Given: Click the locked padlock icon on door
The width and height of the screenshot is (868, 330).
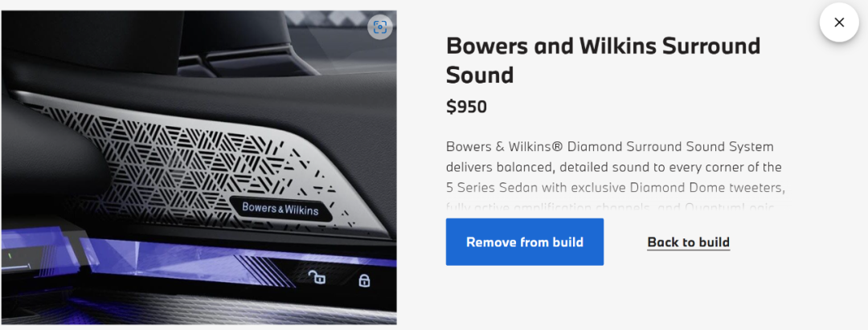Looking at the screenshot, I should click(364, 279).
